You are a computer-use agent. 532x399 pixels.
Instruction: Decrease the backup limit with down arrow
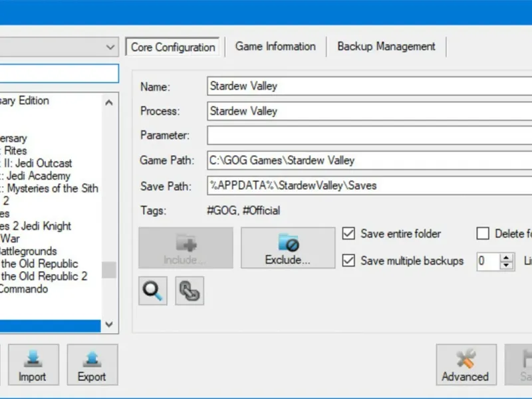coord(507,265)
